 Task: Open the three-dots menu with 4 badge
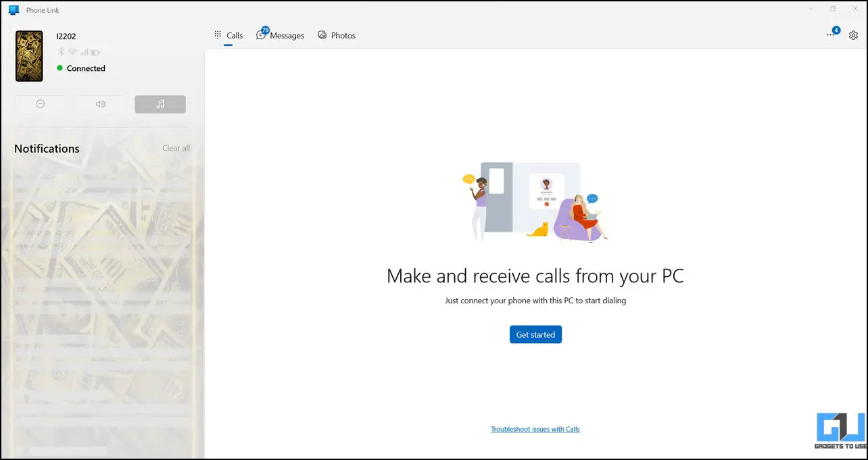click(x=831, y=34)
